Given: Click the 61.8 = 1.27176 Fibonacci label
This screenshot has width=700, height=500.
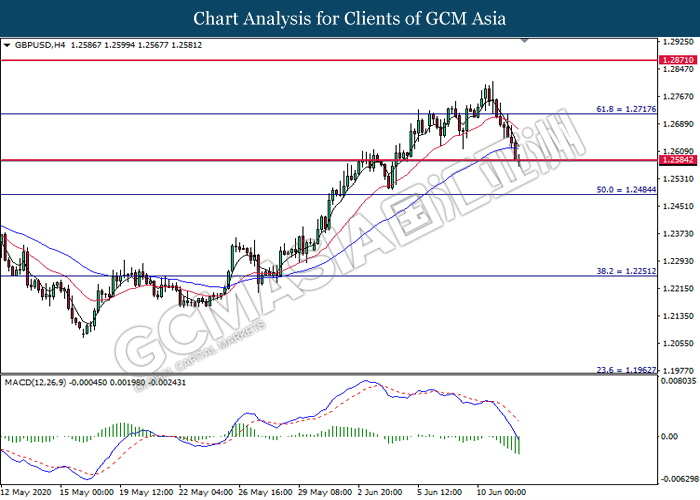Looking at the screenshot, I should [626, 109].
